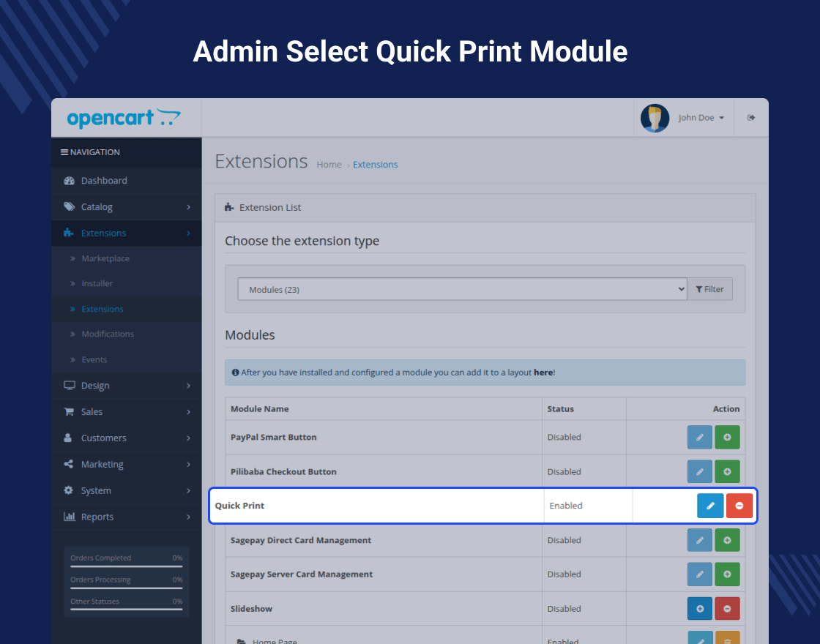Open Dashboard from the sidebar
The image size is (820, 644).
pos(104,181)
